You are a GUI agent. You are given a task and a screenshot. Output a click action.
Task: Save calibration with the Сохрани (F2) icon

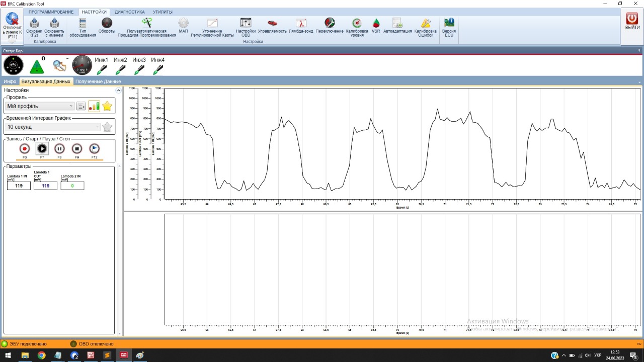(34, 27)
